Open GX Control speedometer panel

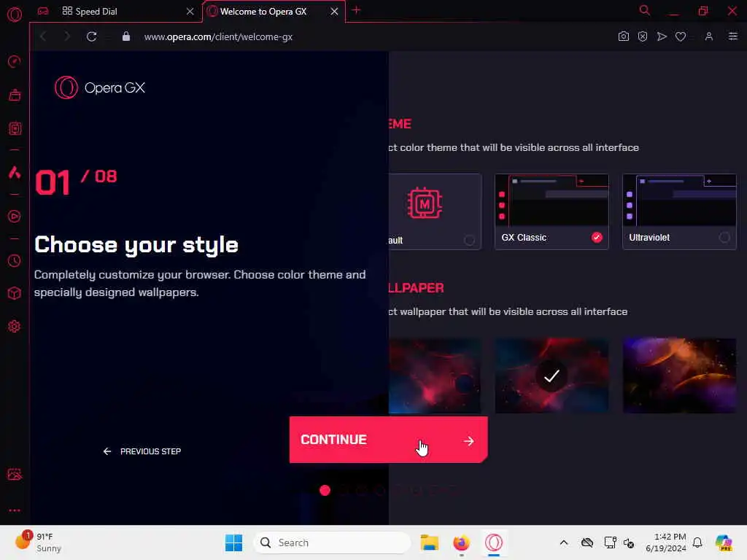(15, 61)
